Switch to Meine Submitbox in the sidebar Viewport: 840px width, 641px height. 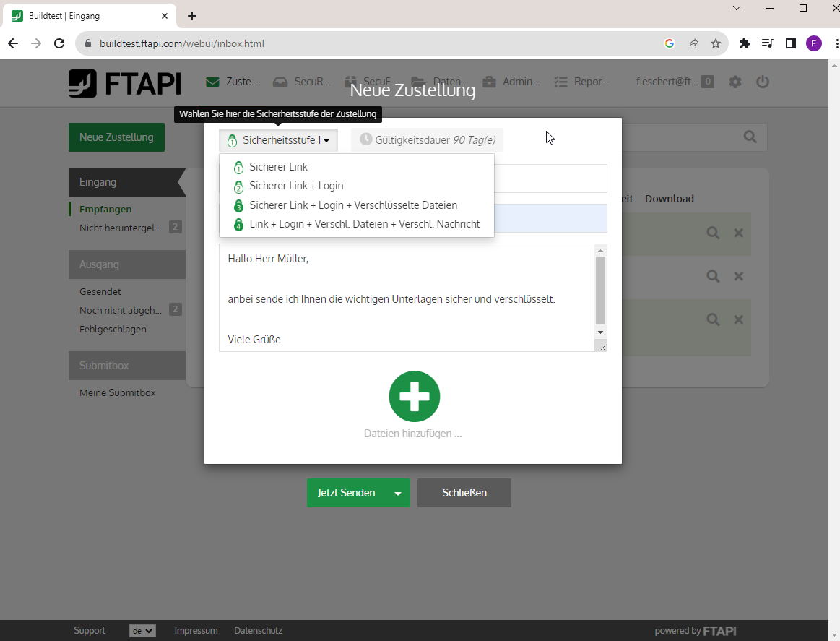click(x=117, y=392)
